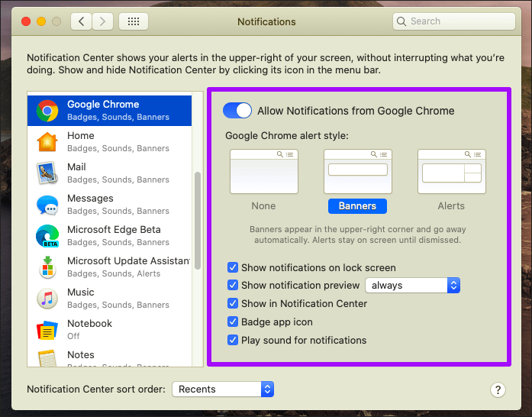Click the Microsoft Update Assistant icon
The image size is (532, 417).
47,267
